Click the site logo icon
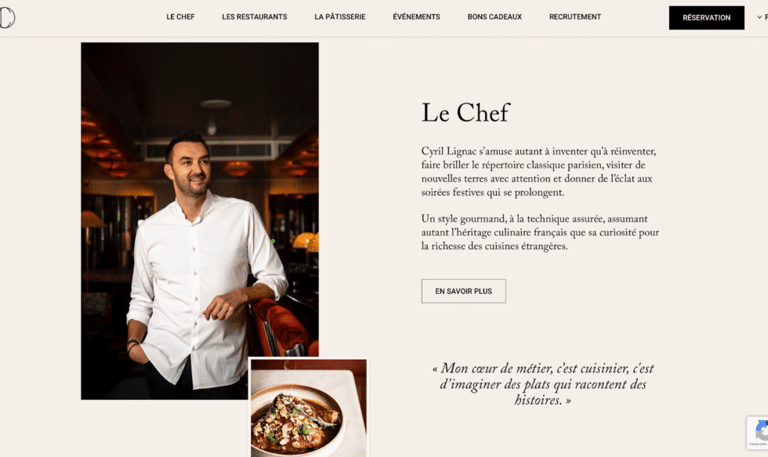 (7, 17)
